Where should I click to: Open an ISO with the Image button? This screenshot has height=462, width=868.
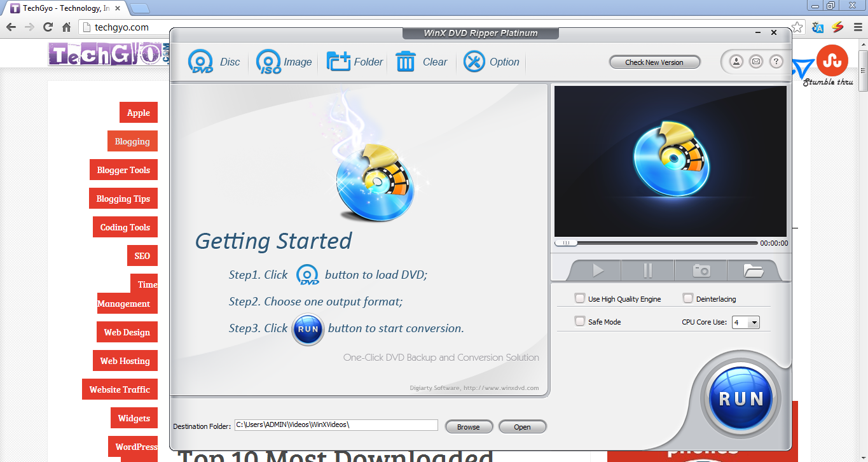(284, 62)
